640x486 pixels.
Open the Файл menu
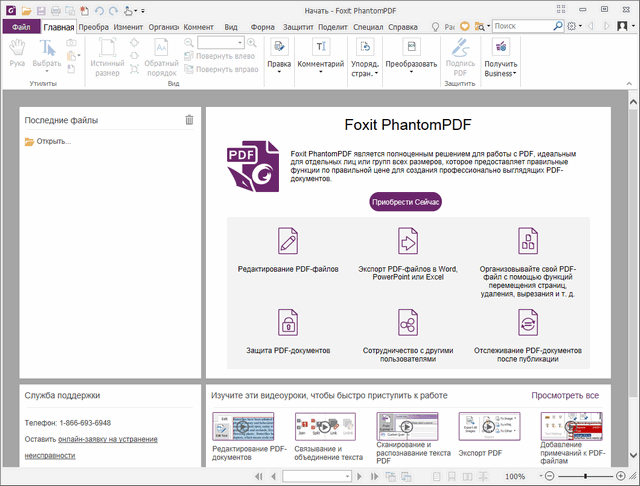[20, 27]
